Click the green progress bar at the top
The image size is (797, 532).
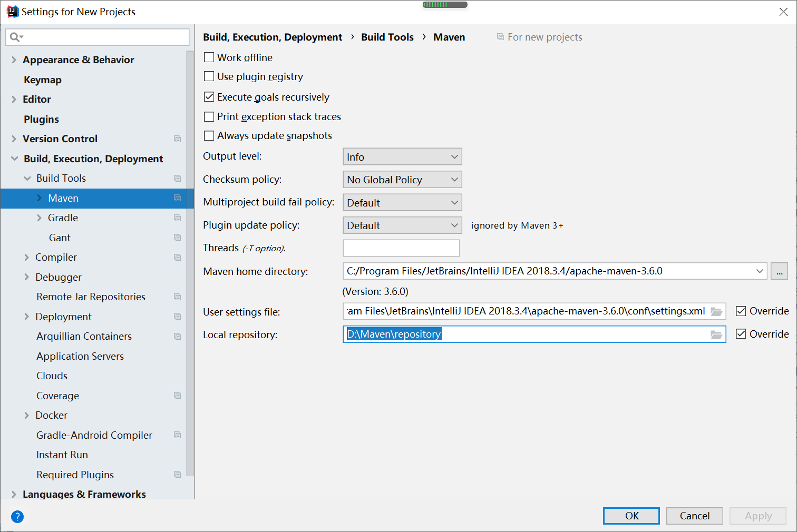[x=444, y=4]
